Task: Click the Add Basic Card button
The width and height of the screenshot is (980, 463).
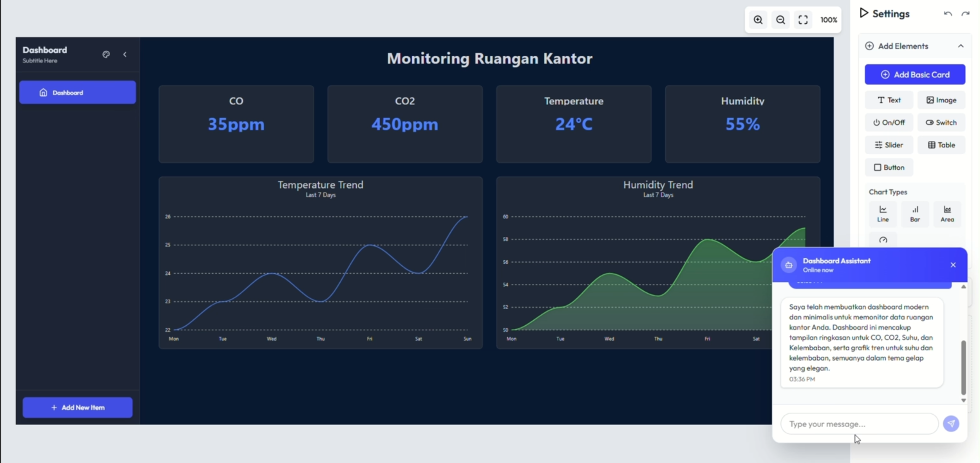Action: [915, 75]
